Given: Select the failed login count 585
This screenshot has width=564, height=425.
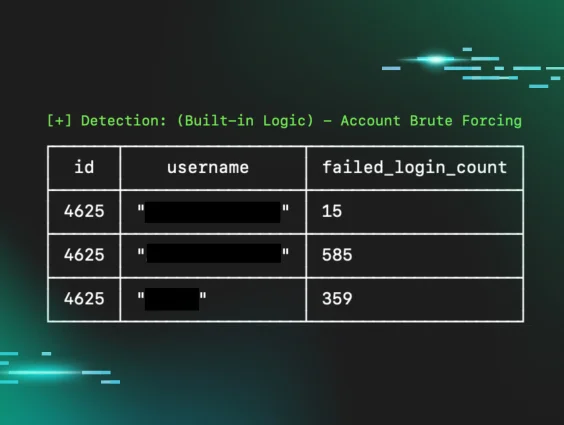Looking at the screenshot, I should point(337,255).
